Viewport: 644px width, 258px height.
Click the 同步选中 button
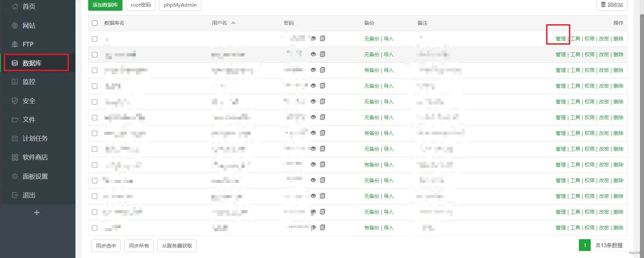[106, 246]
